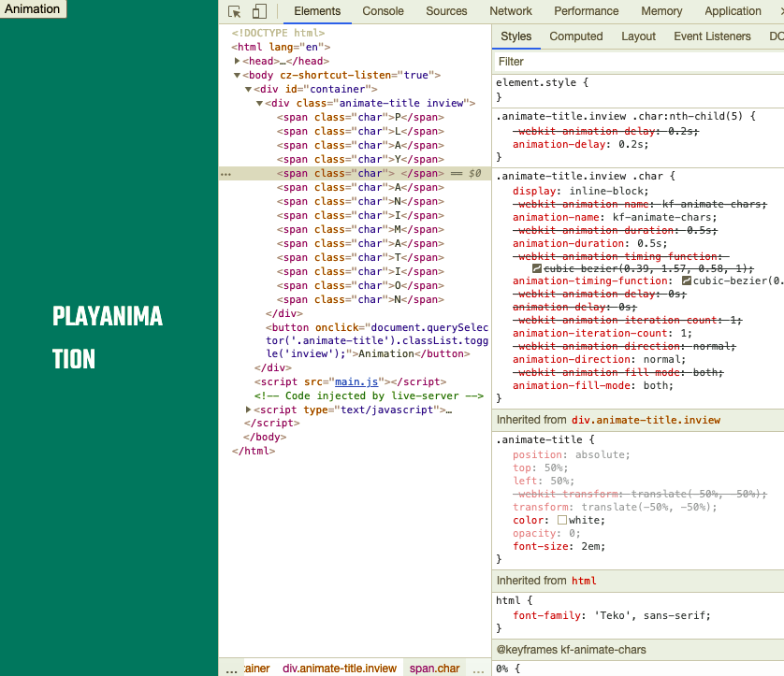Open the cubic-bezier editor for animation-timing-function
The image size is (784, 676).
pos(687,280)
